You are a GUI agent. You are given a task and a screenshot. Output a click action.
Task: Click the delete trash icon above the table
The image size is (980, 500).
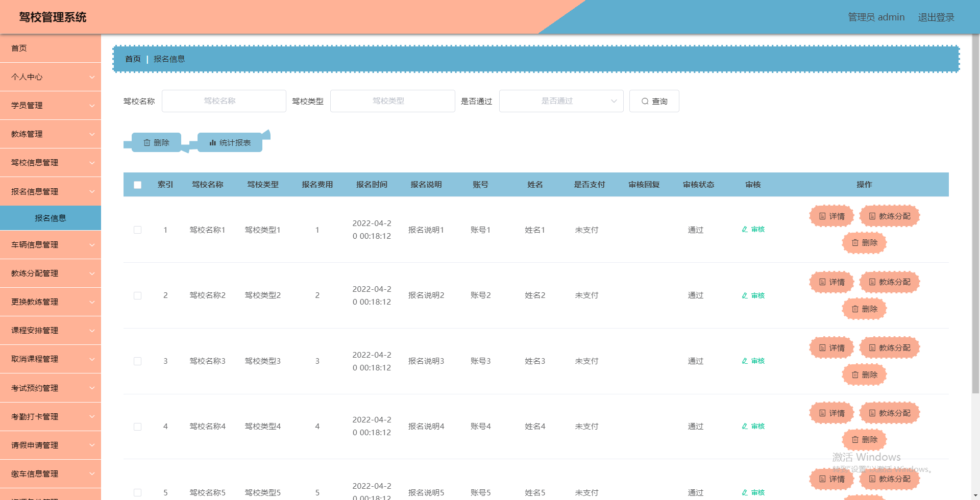point(148,143)
